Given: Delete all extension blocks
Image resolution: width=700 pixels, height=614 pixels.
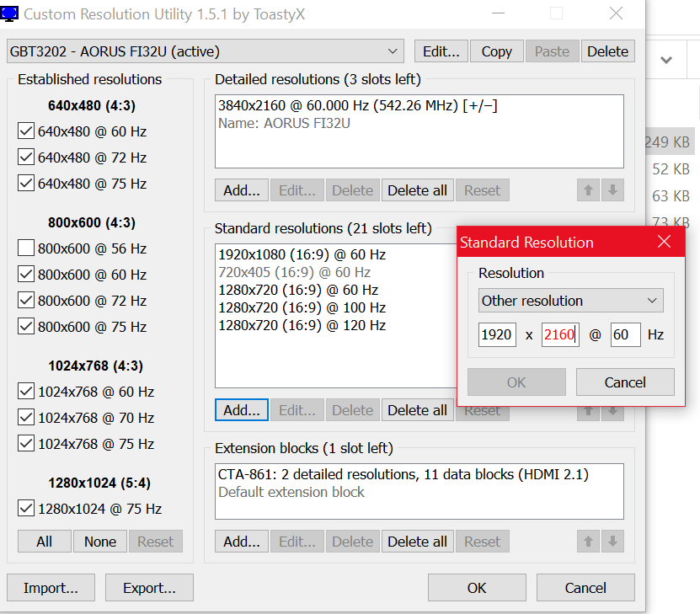Looking at the screenshot, I should pyautogui.click(x=418, y=542).
